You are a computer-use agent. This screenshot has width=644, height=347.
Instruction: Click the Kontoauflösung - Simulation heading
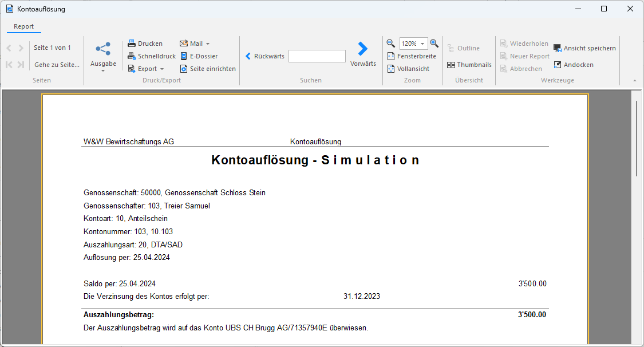coord(315,160)
